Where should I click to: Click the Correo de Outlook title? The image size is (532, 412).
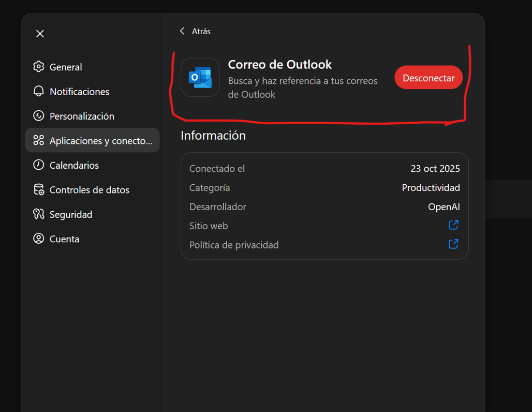point(279,65)
